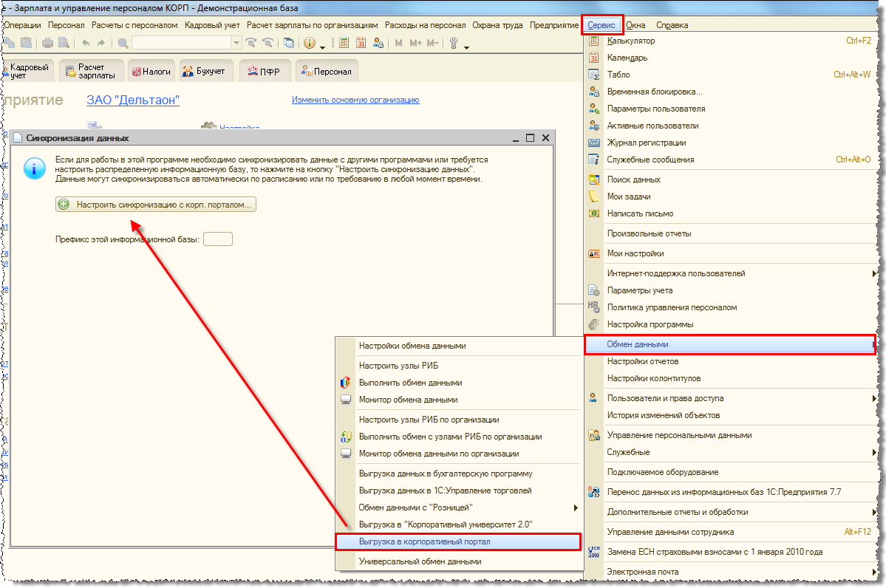
Task: Click the icon beside Поиск данных
Action: (594, 180)
